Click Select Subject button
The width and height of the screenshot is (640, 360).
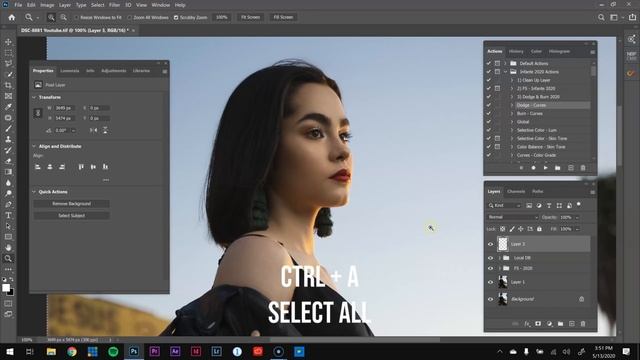71,216
